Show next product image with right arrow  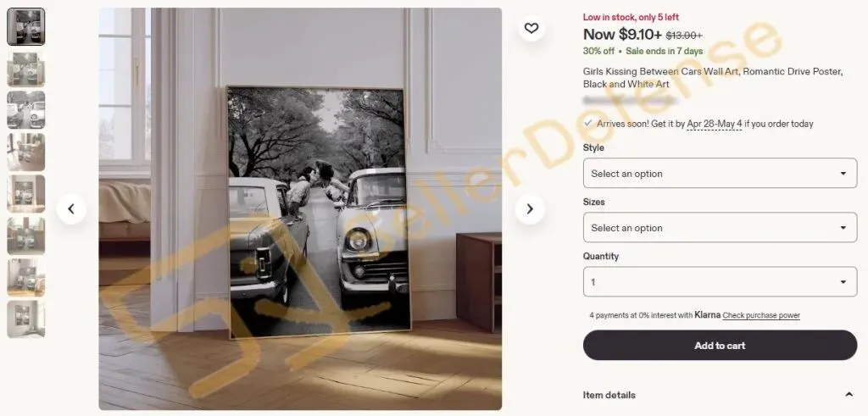point(530,208)
